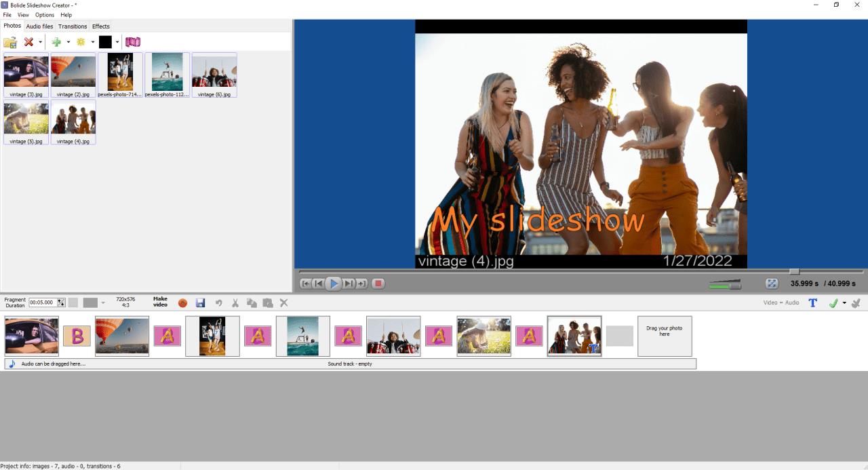Switch to the Transitions tab
Image resolution: width=868 pixels, height=470 pixels.
coord(73,26)
